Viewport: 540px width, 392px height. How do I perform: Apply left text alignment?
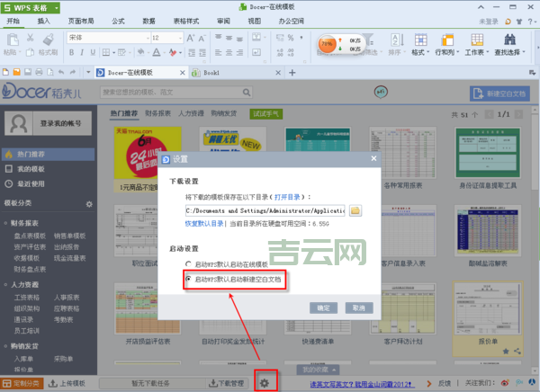click(x=219, y=52)
